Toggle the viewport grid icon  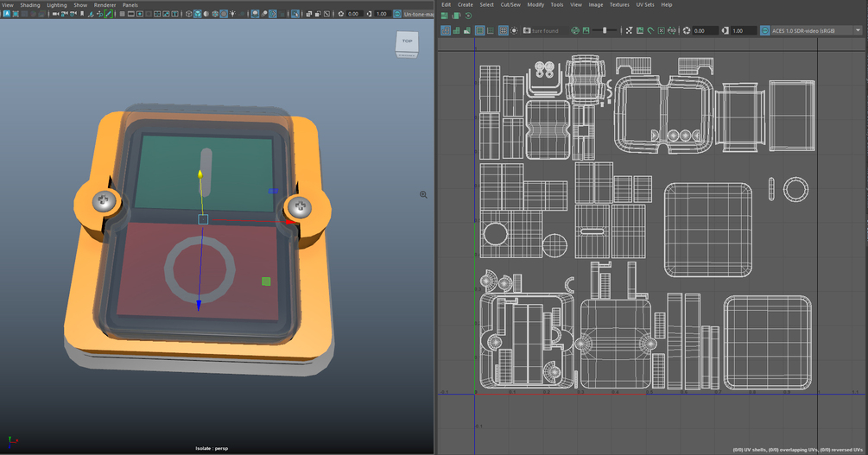123,14
